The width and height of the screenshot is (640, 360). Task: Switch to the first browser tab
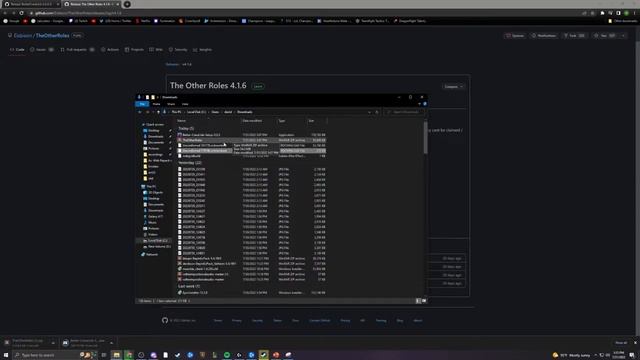tap(31, 4)
